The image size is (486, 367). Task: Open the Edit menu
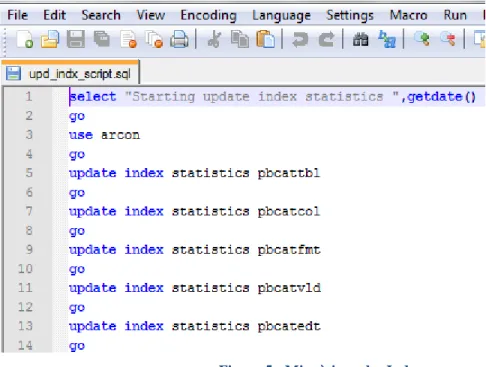click(x=54, y=15)
